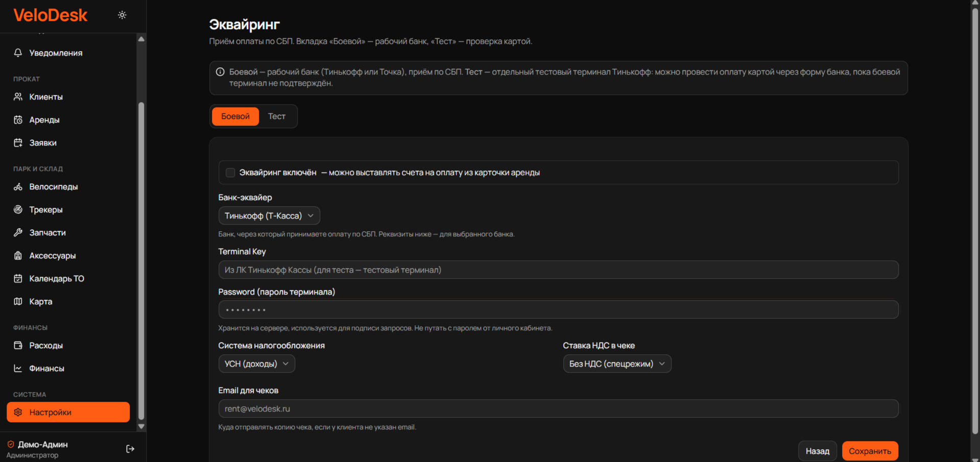
Task: Click the Велосипеды bicycle icon
Action: pos(18,187)
